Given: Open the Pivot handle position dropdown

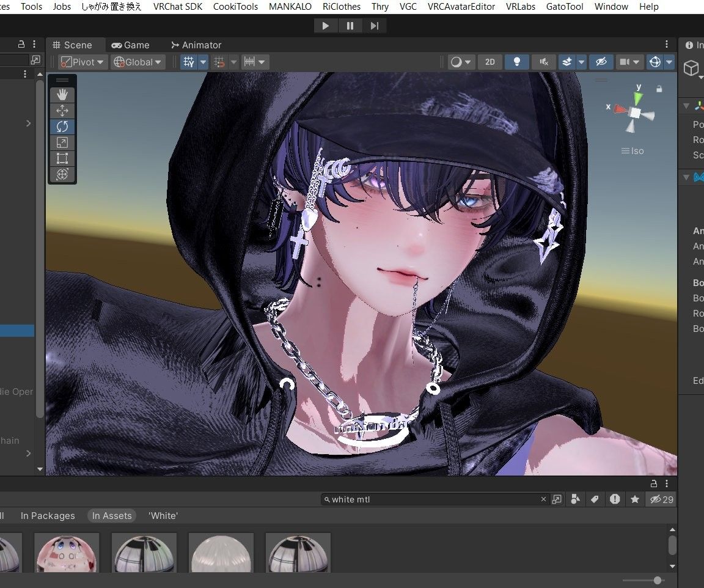Looking at the screenshot, I should click(x=83, y=62).
